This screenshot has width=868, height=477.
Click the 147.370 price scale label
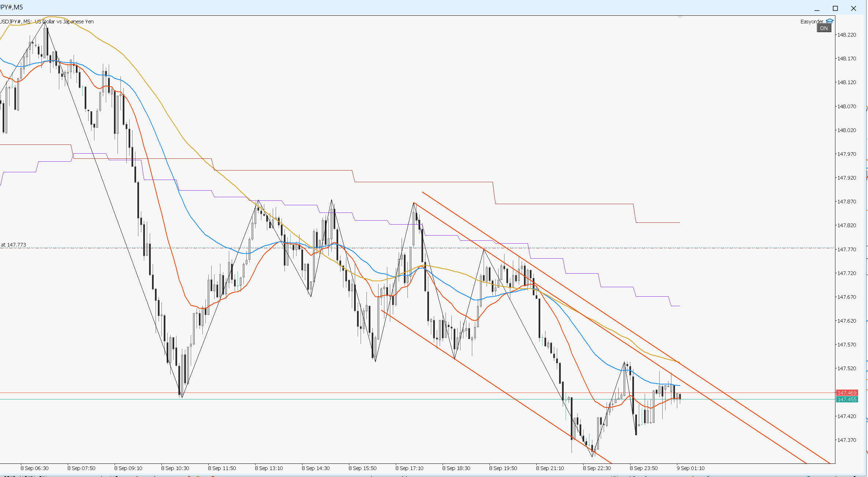[x=847, y=440]
